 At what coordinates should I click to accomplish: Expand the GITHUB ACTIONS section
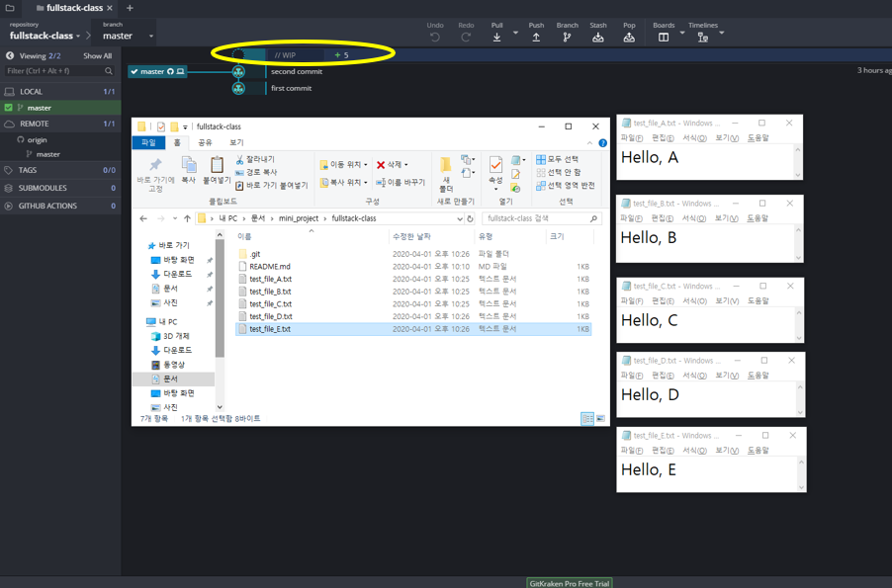click(60, 206)
